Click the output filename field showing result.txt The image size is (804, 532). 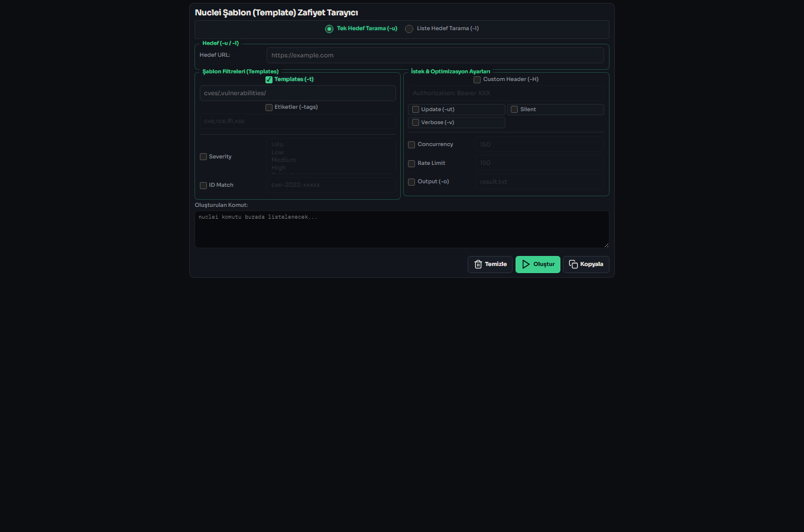[540, 182]
